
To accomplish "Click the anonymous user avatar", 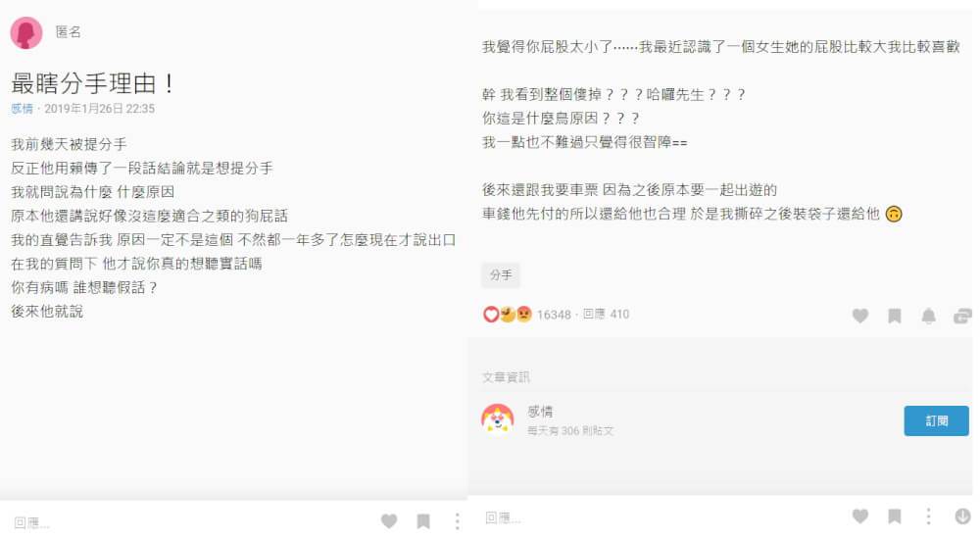I will (x=26, y=32).
